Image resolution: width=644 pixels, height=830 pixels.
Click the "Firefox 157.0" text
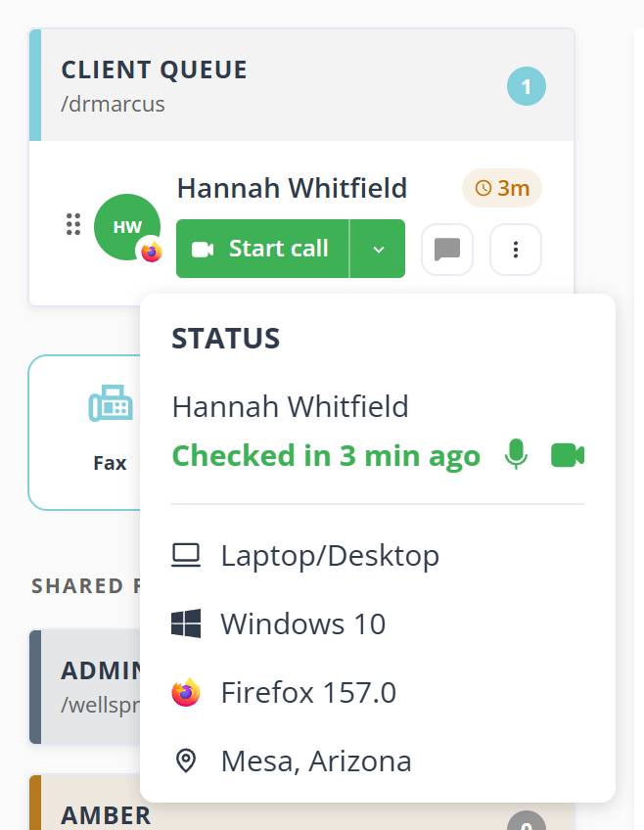[x=308, y=692]
